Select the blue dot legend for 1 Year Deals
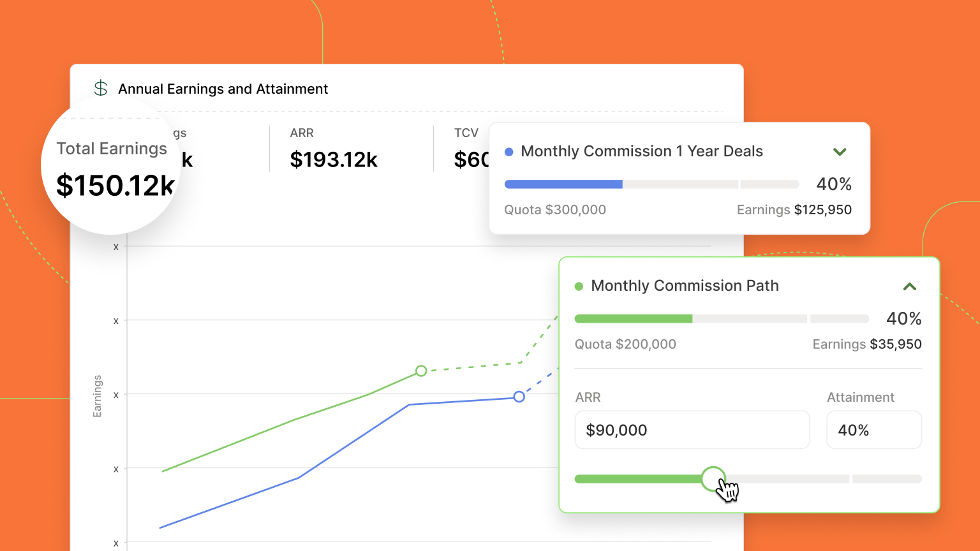Screen dimensions: 980x551 [x=509, y=151]
